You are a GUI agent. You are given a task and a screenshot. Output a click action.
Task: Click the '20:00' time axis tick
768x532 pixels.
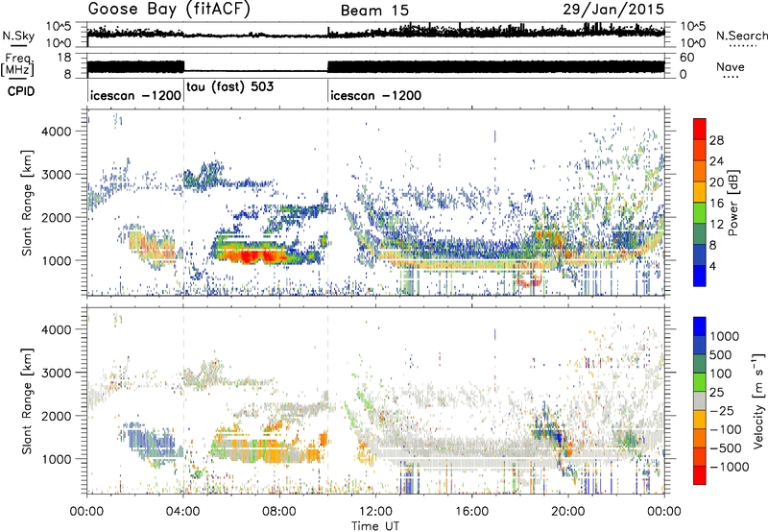[568, 512]
